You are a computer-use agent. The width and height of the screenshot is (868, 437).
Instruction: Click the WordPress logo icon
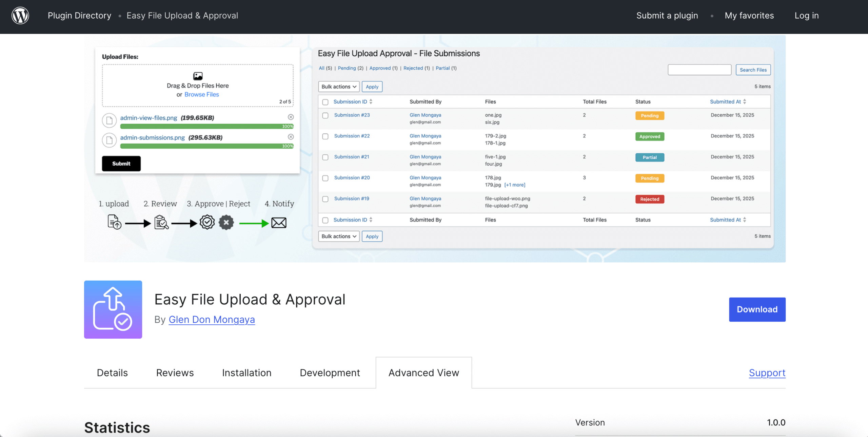coord(20,16)
